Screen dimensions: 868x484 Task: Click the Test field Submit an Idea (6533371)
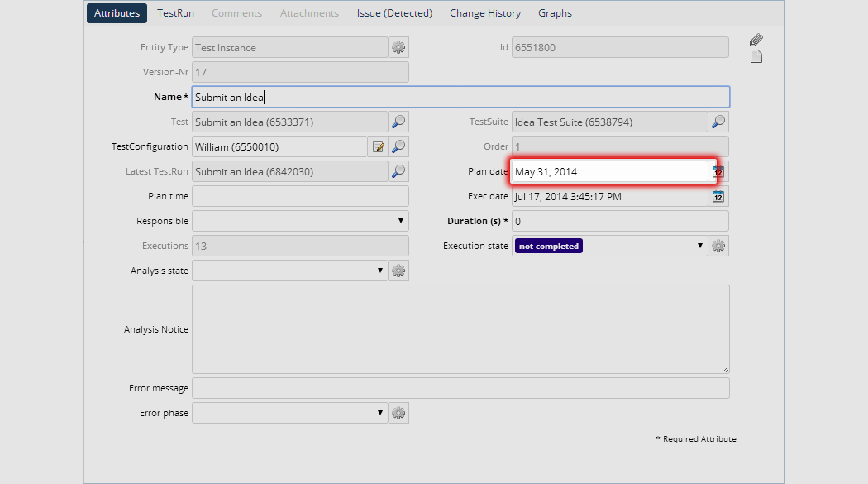coord(290,122)
